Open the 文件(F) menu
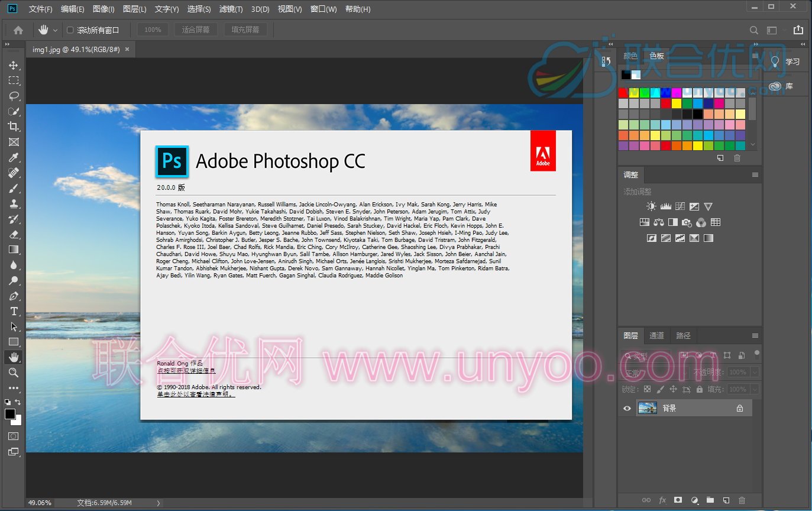 click(40, 9)
